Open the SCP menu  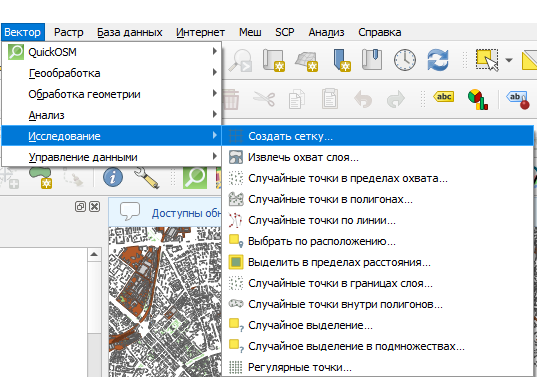(285, 32)
